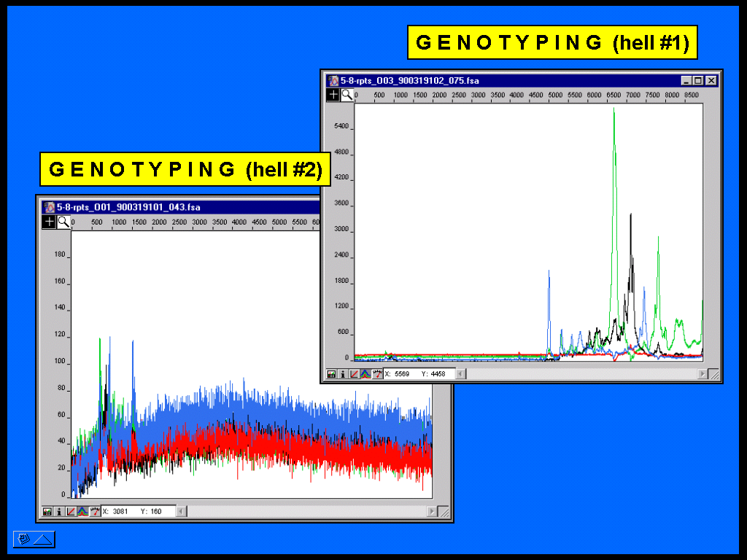Click left scroll arrow in the 043.fsa window

pos(182,512)
